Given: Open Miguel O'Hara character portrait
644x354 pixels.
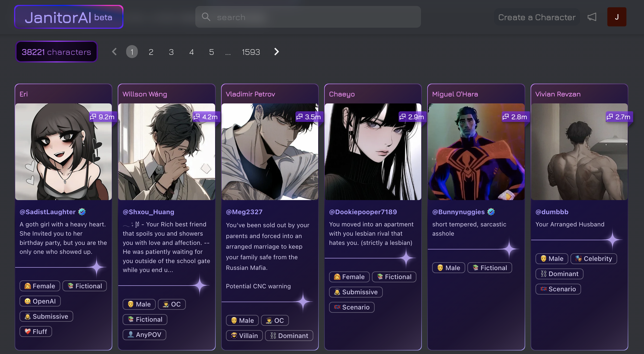Looking at the screenshot, I should (x=476, y=152).
